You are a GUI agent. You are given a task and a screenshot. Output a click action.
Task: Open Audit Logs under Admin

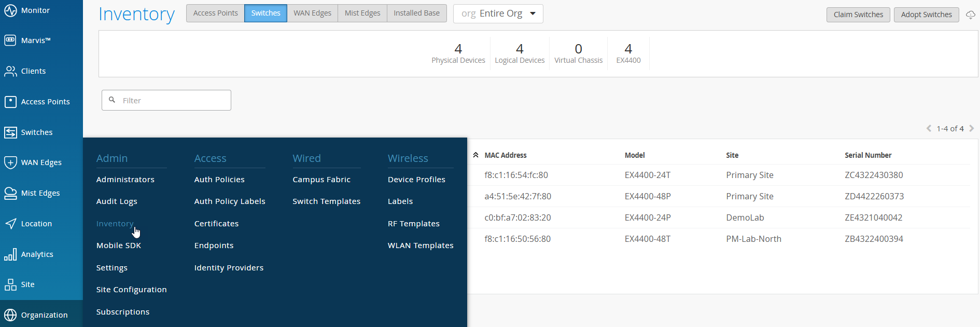coord(117,201)
